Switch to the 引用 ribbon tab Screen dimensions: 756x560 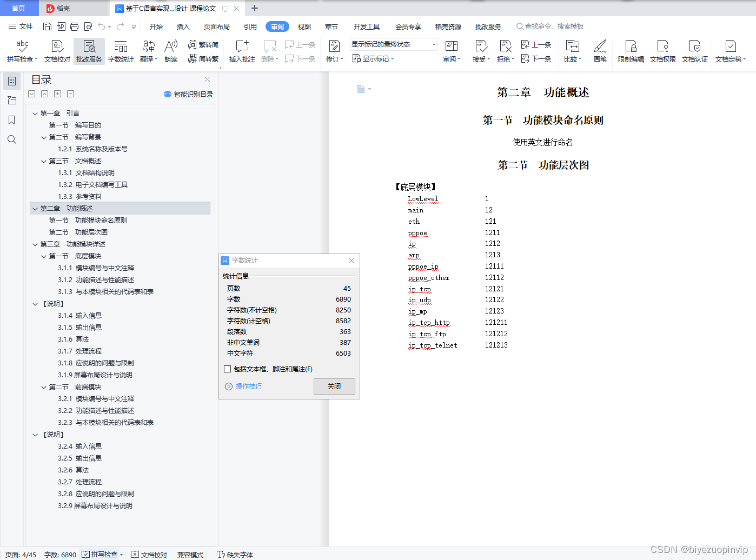250,26
